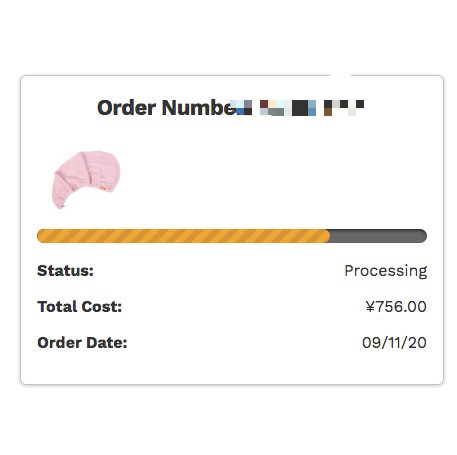Click the pink hair towel product thumbnail

pyautogui.click(x=86, y=180)
